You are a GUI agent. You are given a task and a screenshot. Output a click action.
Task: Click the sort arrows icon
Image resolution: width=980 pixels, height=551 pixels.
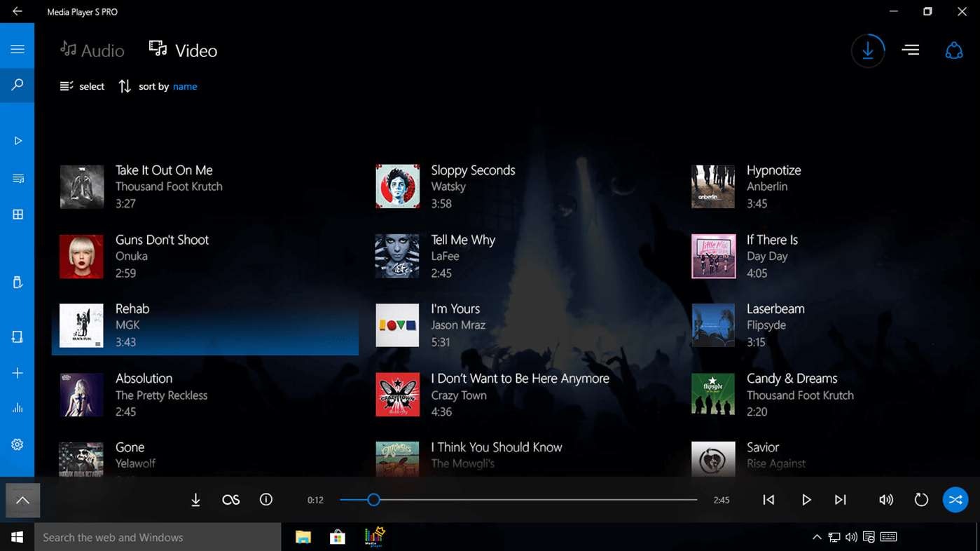(x=125, y=86)
